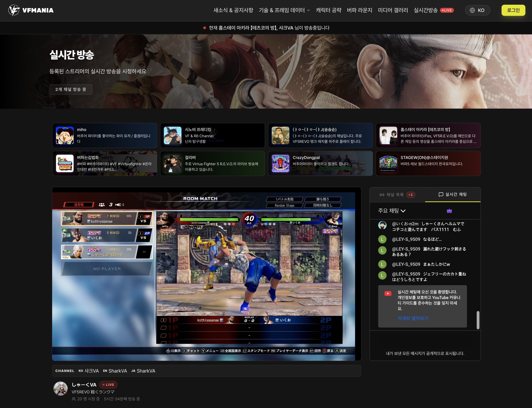Screen dimensions: 532x408
Task: Click the LIVE badge next to しゃーくVA
Action: [x=108, y=385]
